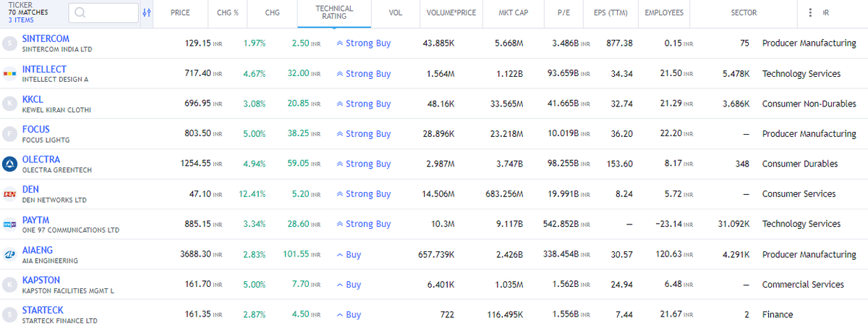This screenshot has height=326, width=868.
Task: Open the KKCL ticker link
Action: tap(33, 99)
